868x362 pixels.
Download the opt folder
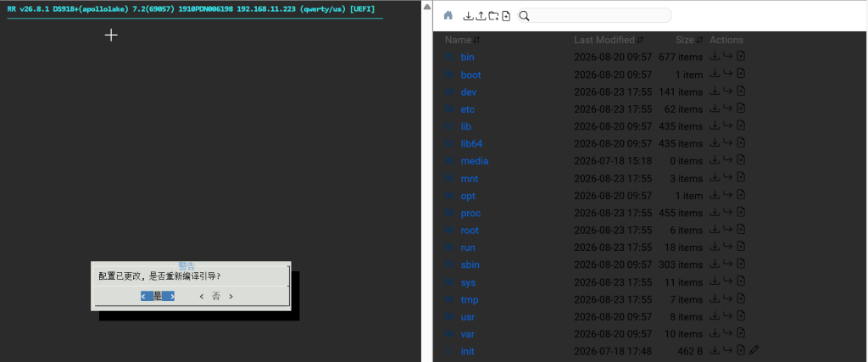pyautogui.click(x=715, y=195)
